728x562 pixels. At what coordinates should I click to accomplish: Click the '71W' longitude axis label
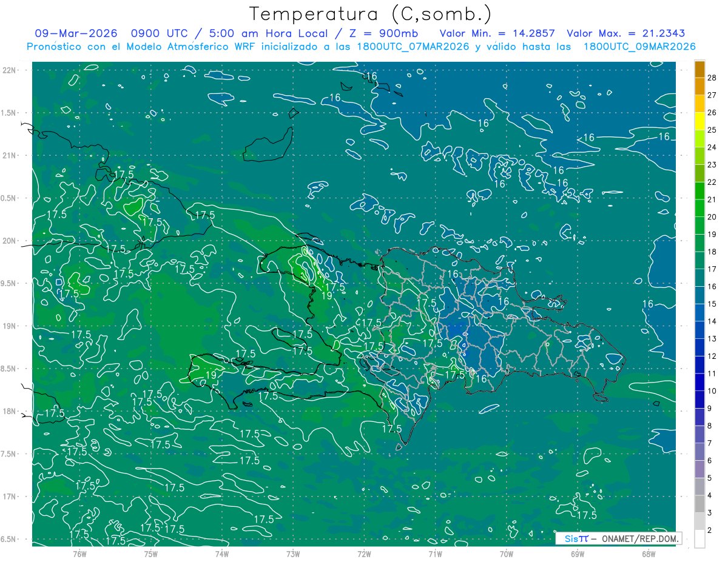(x=435, y=554)
